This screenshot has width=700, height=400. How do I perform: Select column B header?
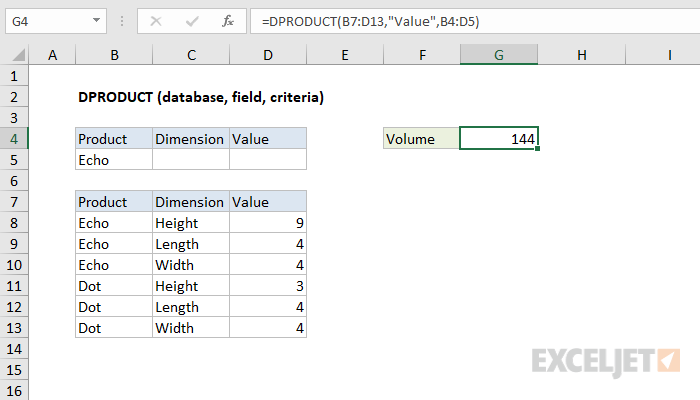tap(114, 55)
